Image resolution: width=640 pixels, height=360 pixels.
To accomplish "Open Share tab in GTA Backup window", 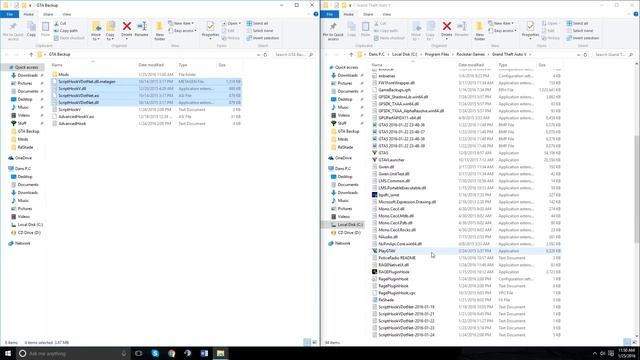I will point(48,14).
